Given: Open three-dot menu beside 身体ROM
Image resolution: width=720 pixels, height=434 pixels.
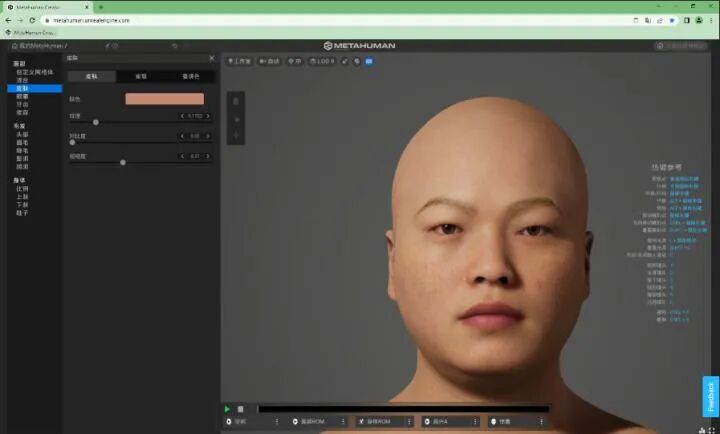Looking at the screenshot, I should pos(409,422).
